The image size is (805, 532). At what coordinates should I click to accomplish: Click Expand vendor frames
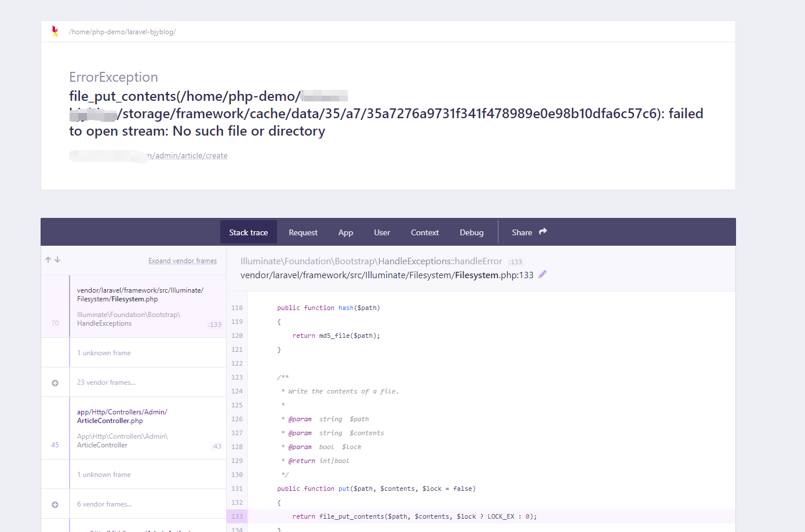183,260
